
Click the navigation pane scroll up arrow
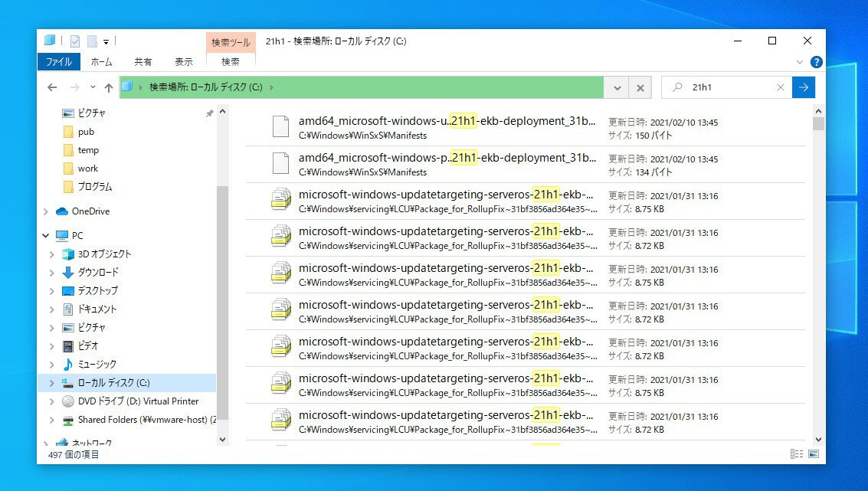[222, 111]
